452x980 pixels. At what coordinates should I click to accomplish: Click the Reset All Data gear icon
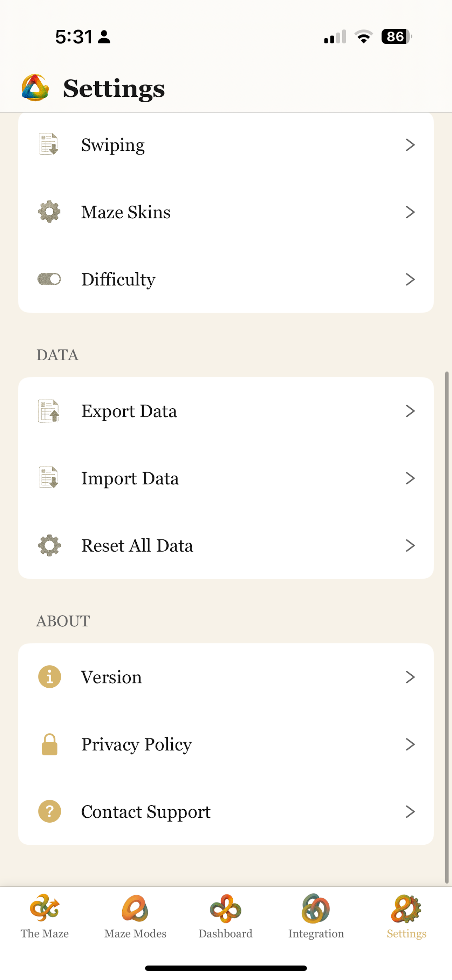pyautogui.click(x=49, y=545)
